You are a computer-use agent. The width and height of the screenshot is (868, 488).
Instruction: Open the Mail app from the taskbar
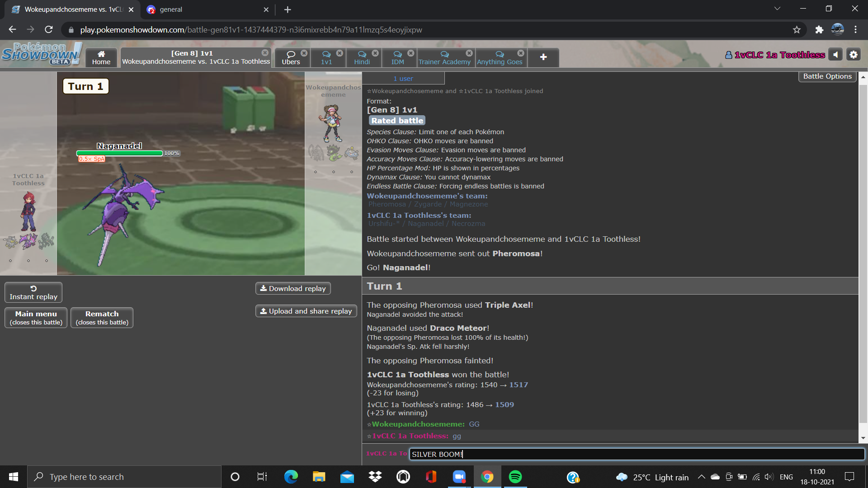(347, 477)
